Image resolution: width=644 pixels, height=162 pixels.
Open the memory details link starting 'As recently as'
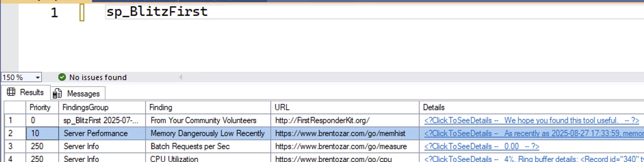click(534, 133)
